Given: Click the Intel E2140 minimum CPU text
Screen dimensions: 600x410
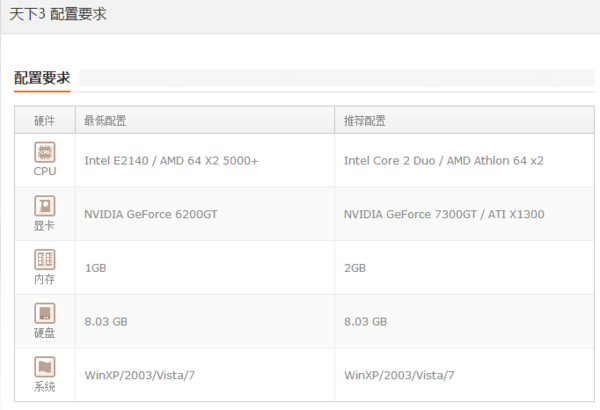Looking at the screenshot, I should tap(171, 160).
